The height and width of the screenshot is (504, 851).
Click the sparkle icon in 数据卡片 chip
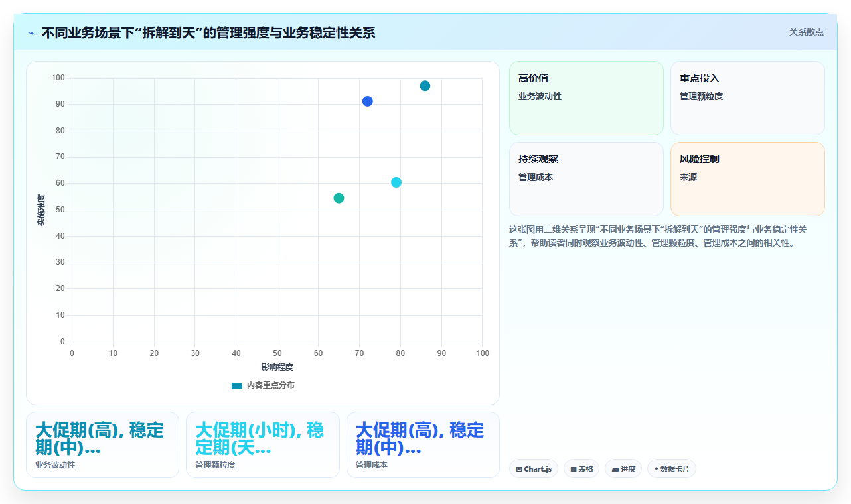(657, 468)
